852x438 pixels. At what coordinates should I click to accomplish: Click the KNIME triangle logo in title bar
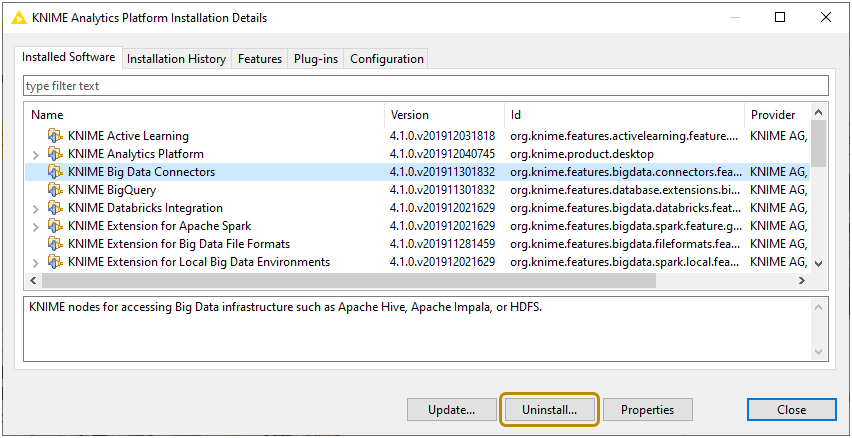(x=19, y=18)
